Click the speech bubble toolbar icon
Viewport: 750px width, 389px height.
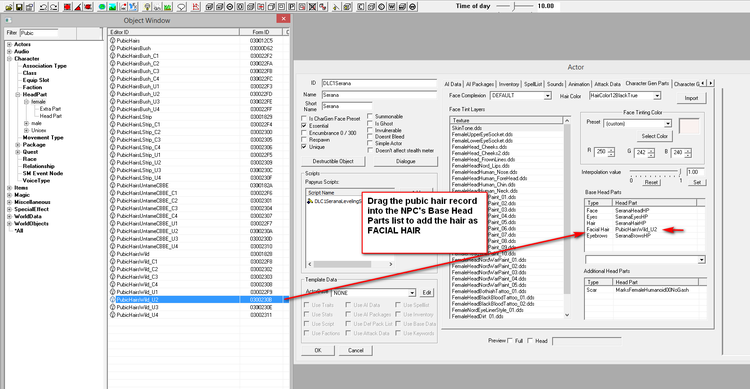(181, 7)
